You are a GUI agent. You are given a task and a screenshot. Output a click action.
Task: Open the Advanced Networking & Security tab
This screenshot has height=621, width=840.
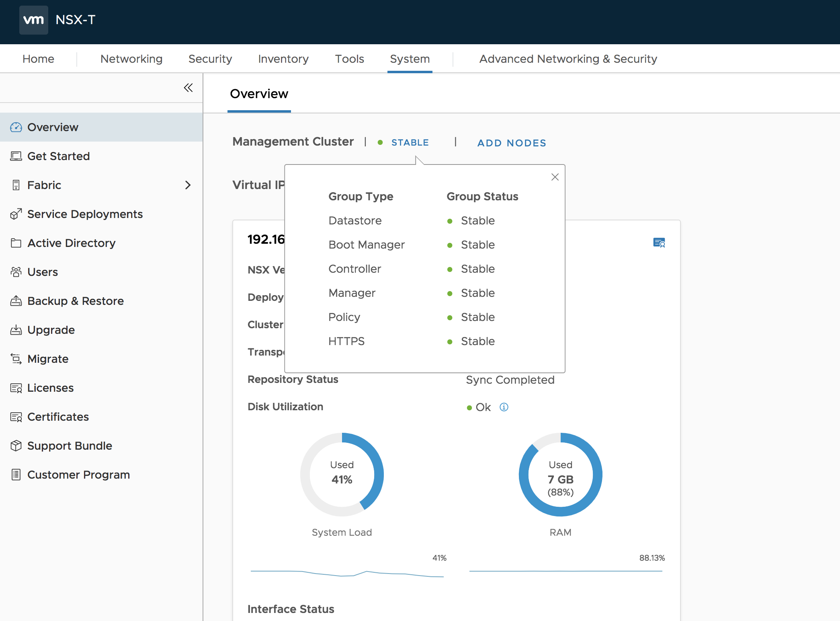pyautogui.click(x=568, y=59)
